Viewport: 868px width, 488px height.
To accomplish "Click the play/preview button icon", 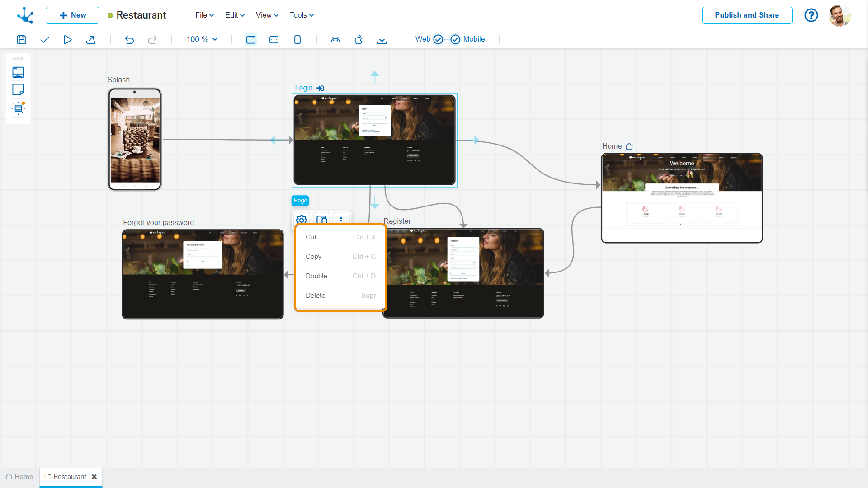I will (x=68, y=39).
